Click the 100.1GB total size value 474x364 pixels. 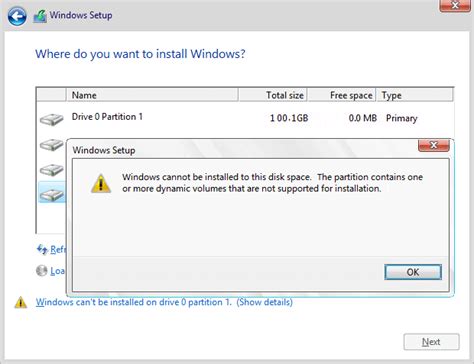click(x=289, y=118)
